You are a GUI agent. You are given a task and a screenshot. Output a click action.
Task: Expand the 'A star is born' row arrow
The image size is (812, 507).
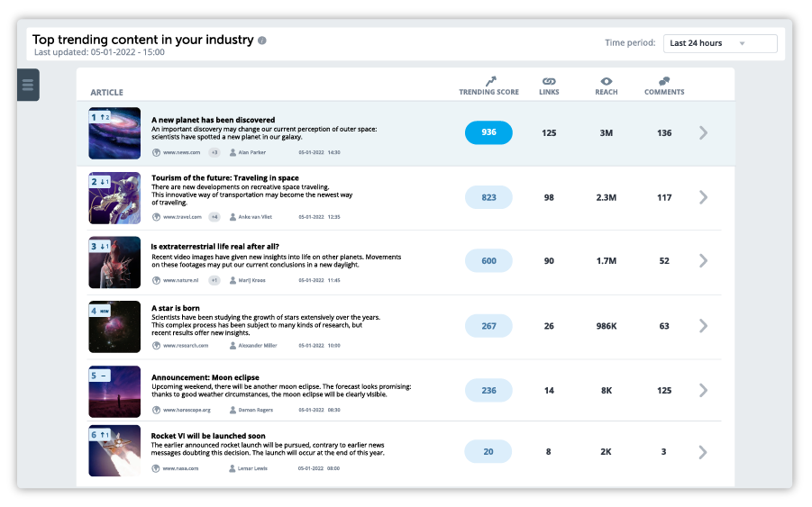[x=704, y=326]
